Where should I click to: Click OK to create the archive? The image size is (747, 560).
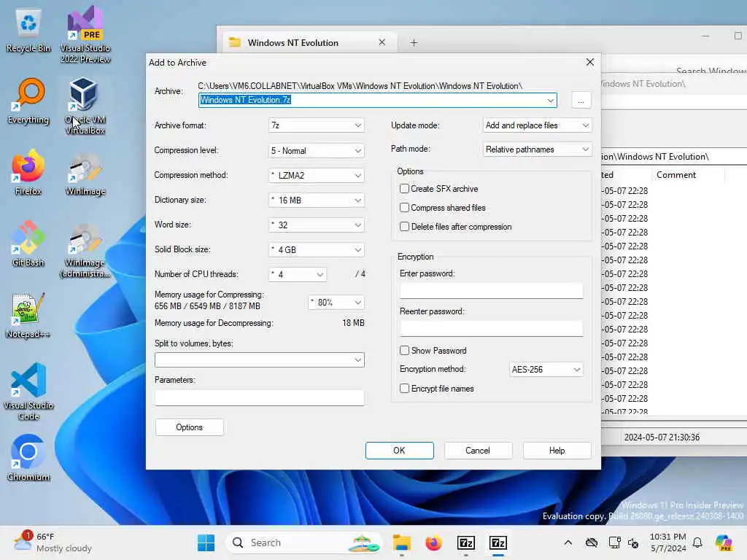[399, 451]
